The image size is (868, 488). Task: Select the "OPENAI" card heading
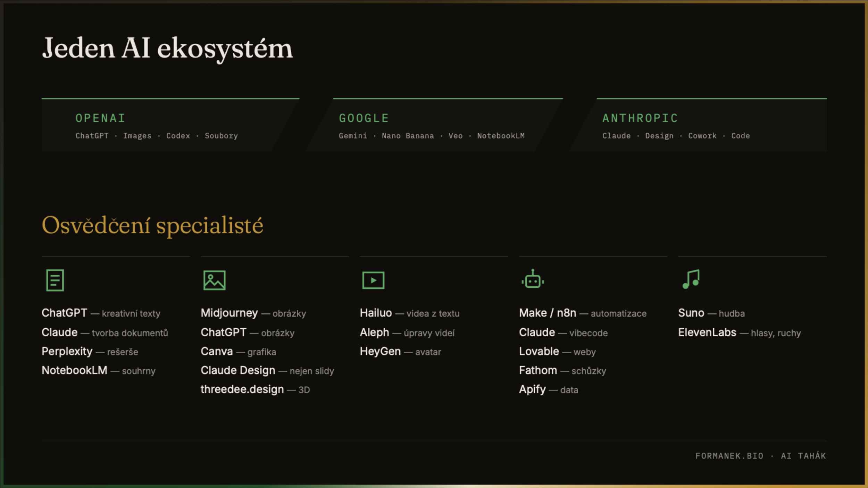100,118
